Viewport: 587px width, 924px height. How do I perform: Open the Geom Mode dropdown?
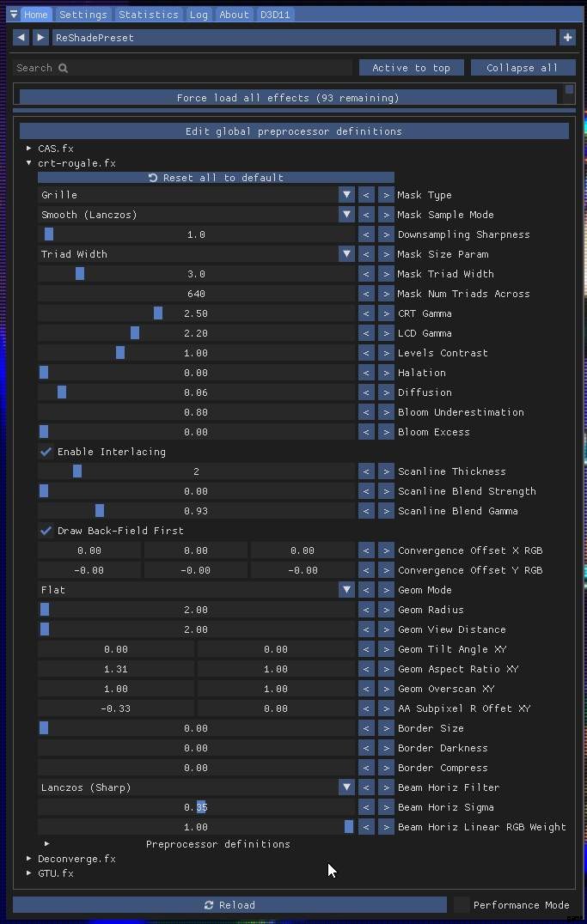point(197,590)
